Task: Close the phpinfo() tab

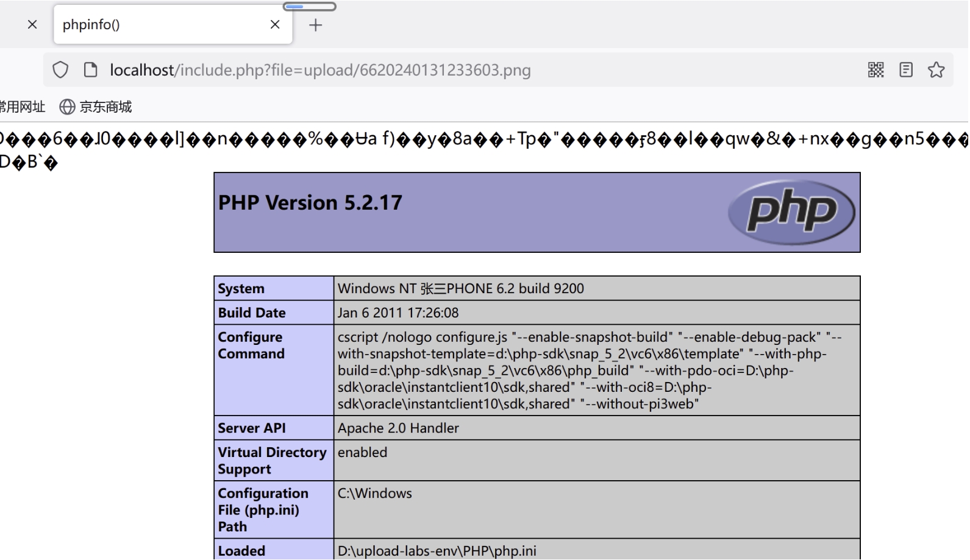Action: tap(275, 24)
